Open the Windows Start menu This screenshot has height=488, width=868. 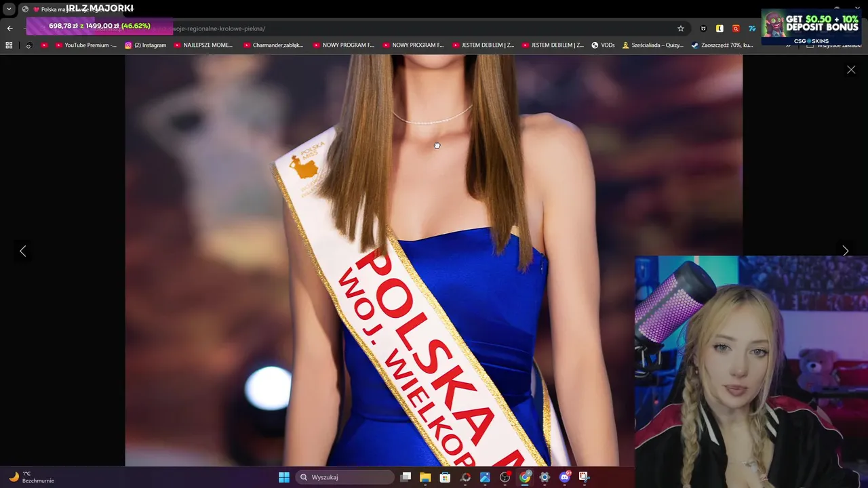284,477
